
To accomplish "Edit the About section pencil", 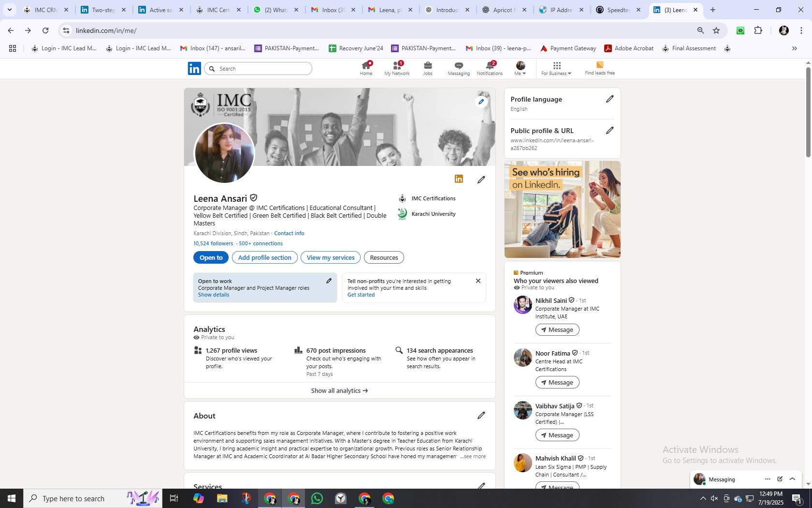I will 481,416.
